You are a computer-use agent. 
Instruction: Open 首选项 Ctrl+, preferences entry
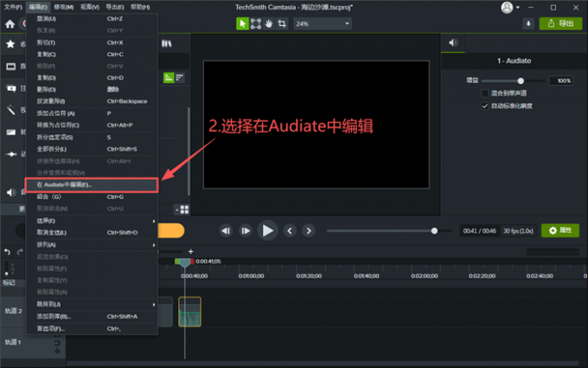[x=92, y=328]
